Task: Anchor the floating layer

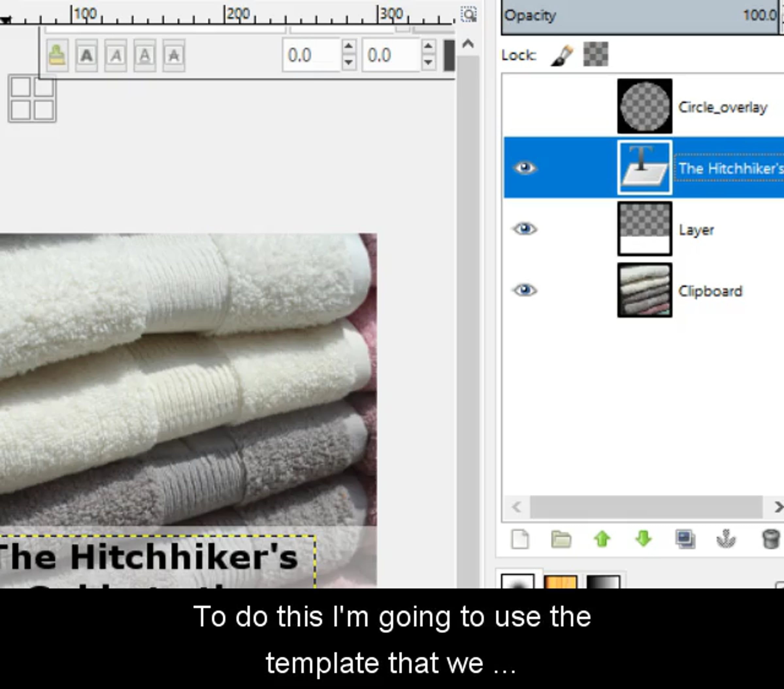Action: click(x=726, y=539)
